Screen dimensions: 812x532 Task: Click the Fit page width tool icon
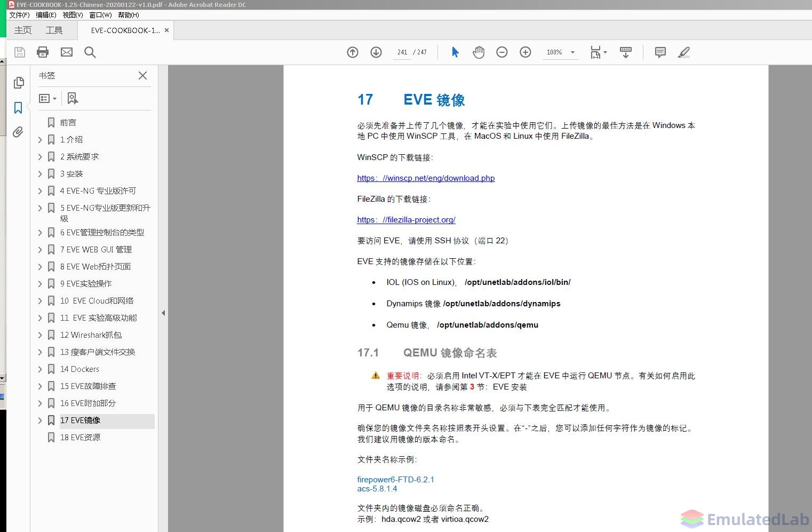point(595,52)
